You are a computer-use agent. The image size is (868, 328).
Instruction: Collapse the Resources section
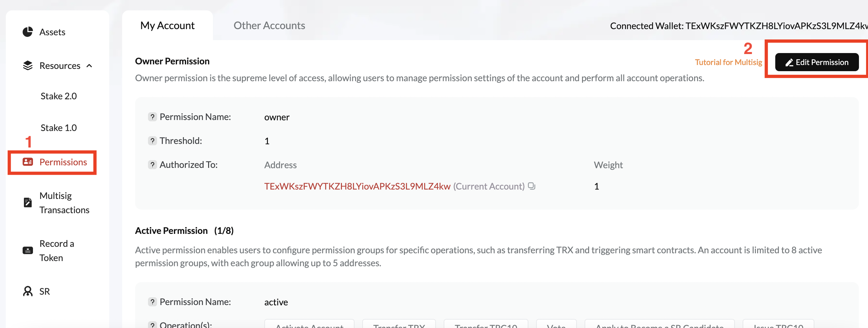pos(89,66)
